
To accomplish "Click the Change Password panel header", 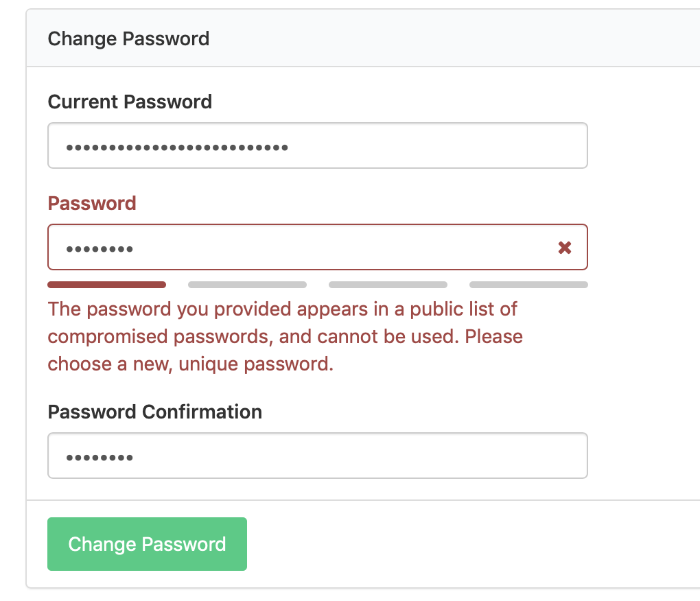I will tap(128, 38).
